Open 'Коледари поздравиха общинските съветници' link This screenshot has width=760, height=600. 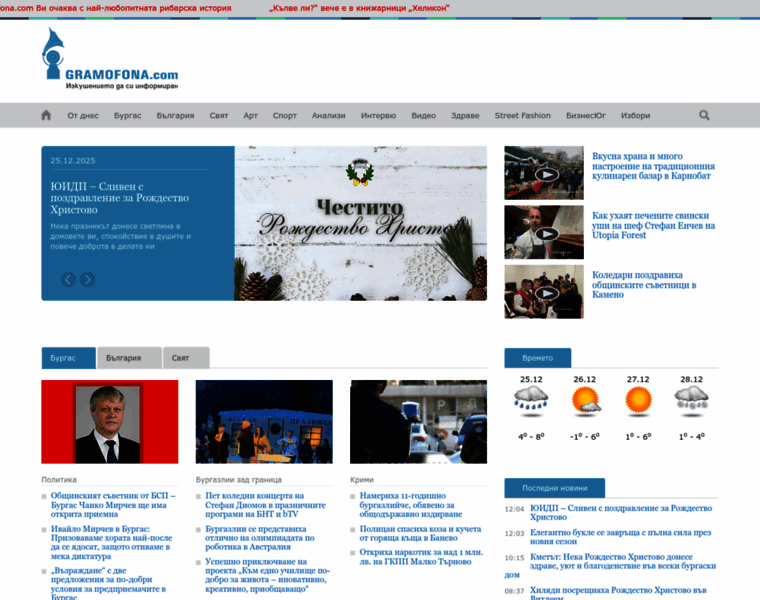pyautogui.click(x=644, y=284)
